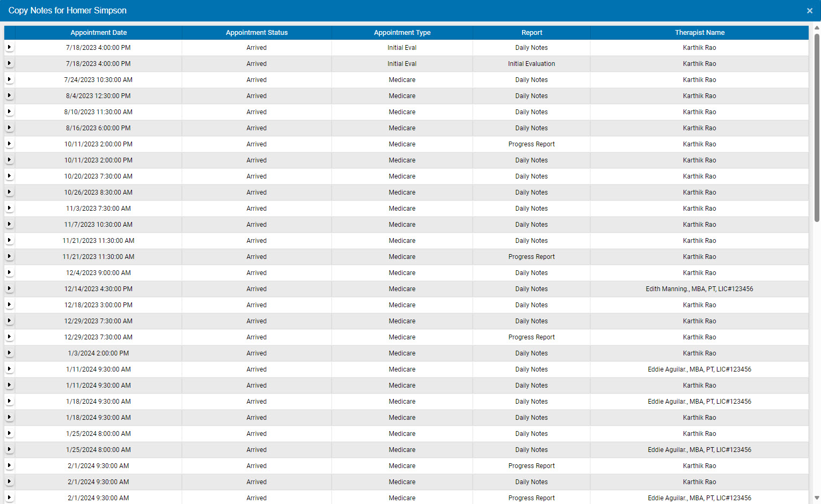
Task: Click the Appointment Status column header
Action: (256, 33)
